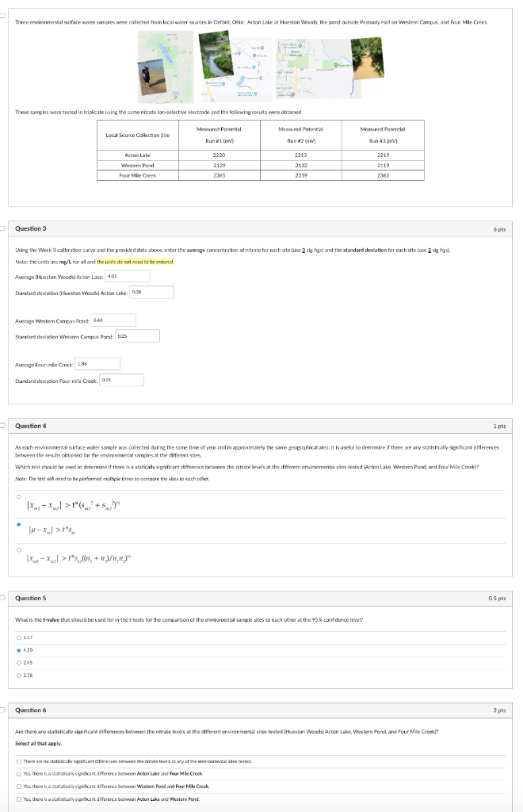
Task: Collapse the Question 4 panel using its arrow
Action: (x=3, y=426)
